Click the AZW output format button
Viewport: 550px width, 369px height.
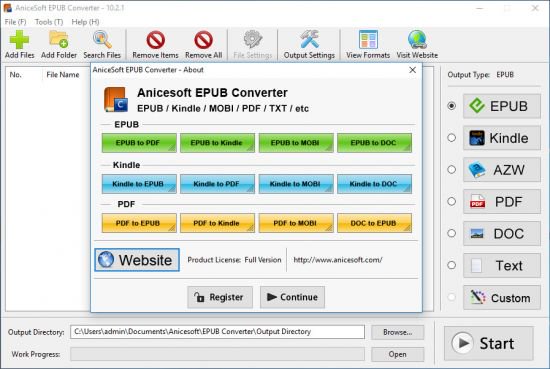point(502,170)
